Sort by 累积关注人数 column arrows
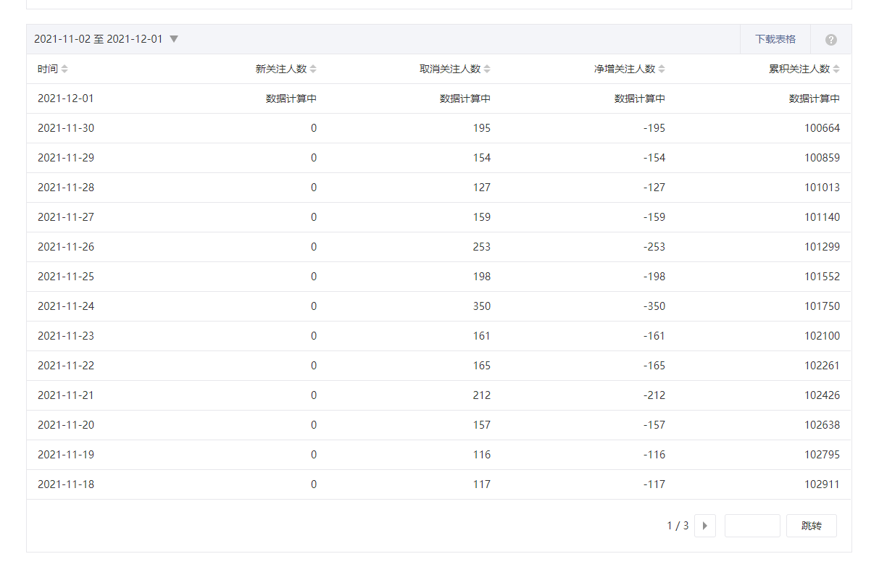887x588 pixels. tap(836, 70)
